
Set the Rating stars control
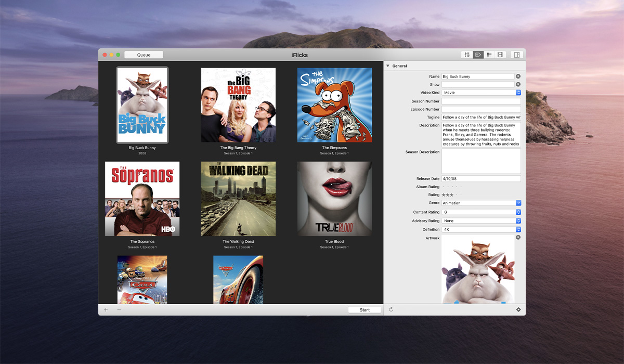coord(451,195)
